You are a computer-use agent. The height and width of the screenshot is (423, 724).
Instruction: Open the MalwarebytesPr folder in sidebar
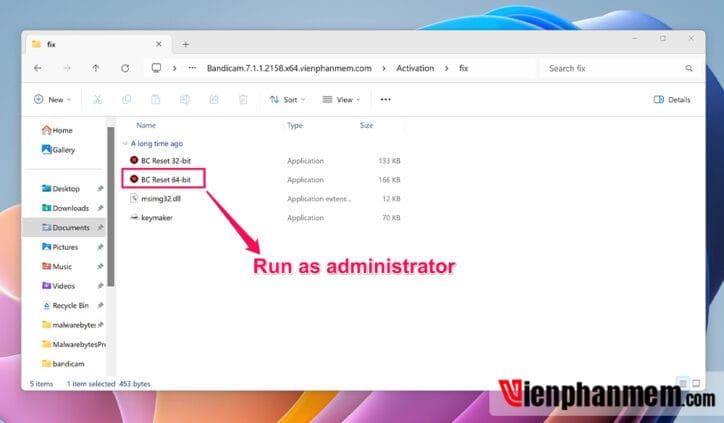pyautogui.click(x=73, y=344)
